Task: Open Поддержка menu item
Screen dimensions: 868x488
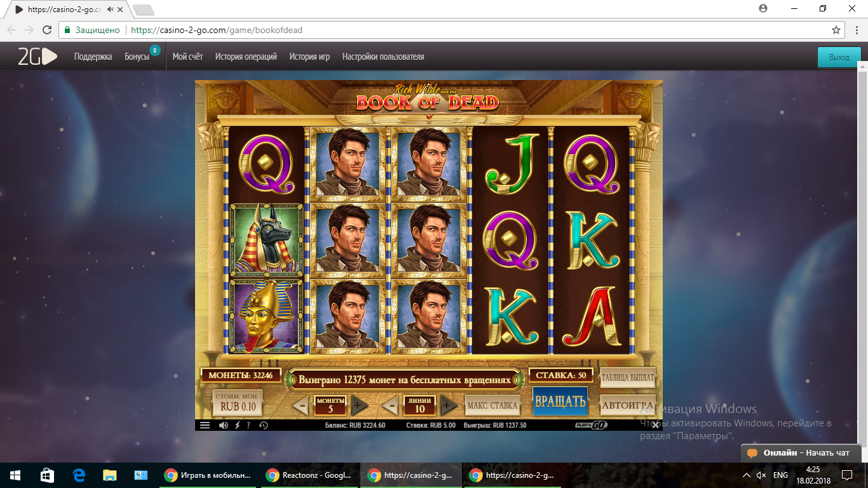Action: tap(93, 57)
